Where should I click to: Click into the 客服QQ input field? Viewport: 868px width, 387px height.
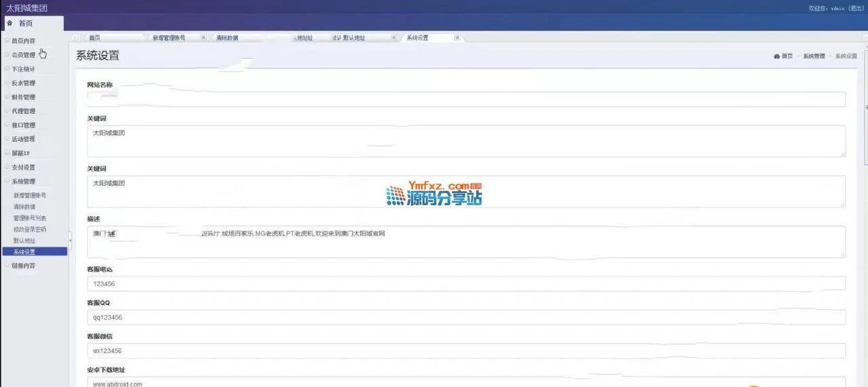[466, 317]
